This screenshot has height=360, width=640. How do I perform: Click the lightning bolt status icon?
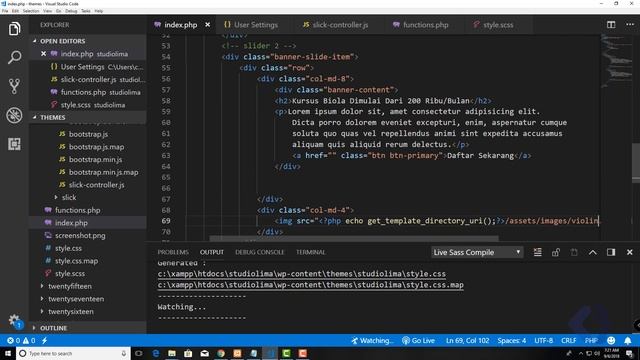tap(44, 340)
